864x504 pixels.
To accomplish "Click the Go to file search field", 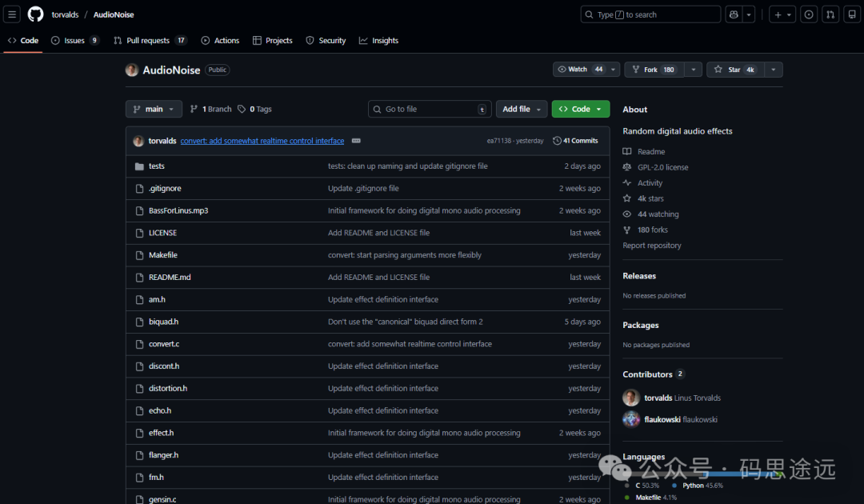I will tap(430, 109).
